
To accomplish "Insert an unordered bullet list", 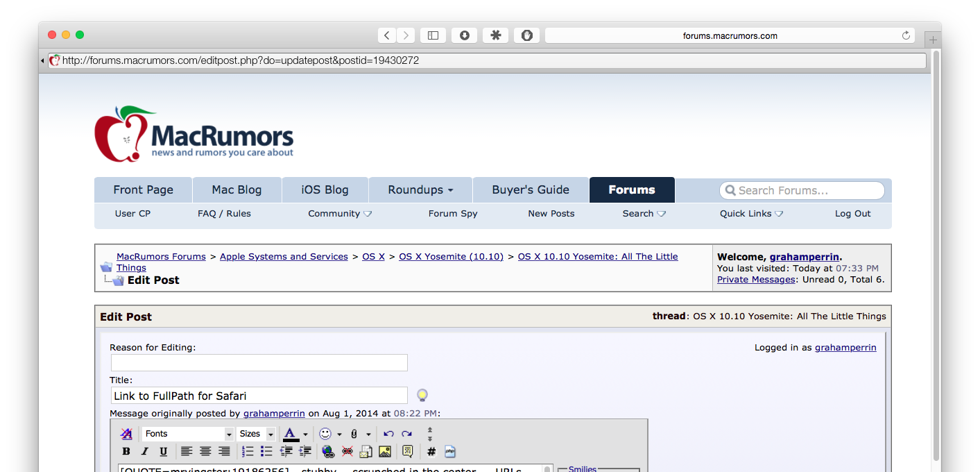I will pyautogui.click(x=266, y=452).
